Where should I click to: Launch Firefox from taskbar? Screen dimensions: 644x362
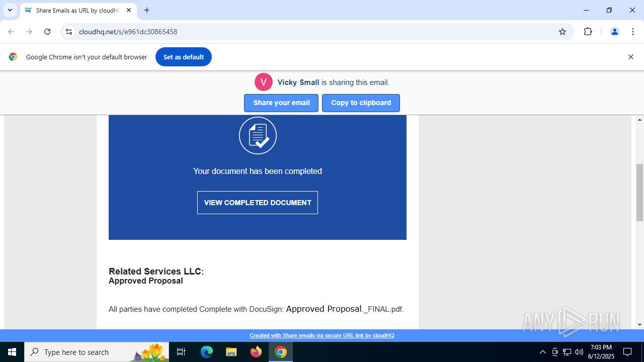(x=256, y=352)
